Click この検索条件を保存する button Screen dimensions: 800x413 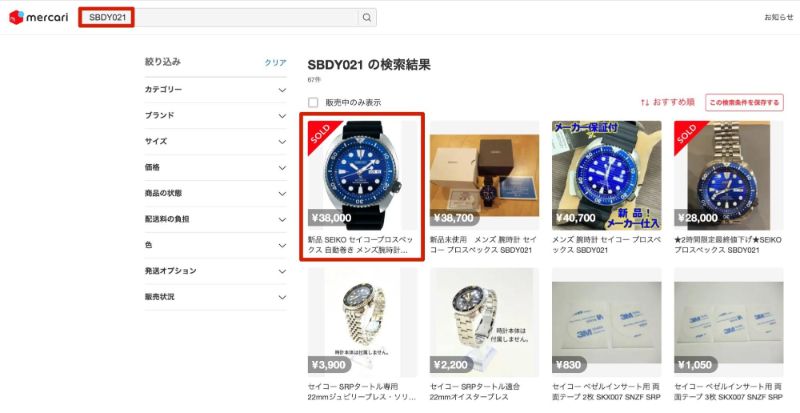click(744, 103)
